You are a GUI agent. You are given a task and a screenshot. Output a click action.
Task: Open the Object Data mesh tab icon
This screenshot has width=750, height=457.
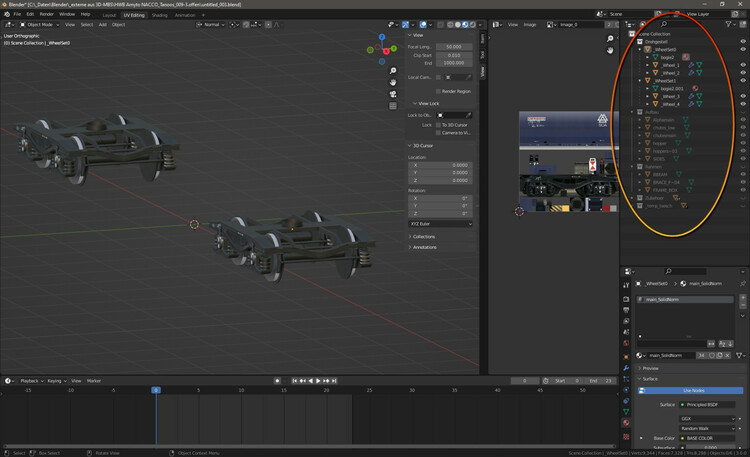[626, 412]
